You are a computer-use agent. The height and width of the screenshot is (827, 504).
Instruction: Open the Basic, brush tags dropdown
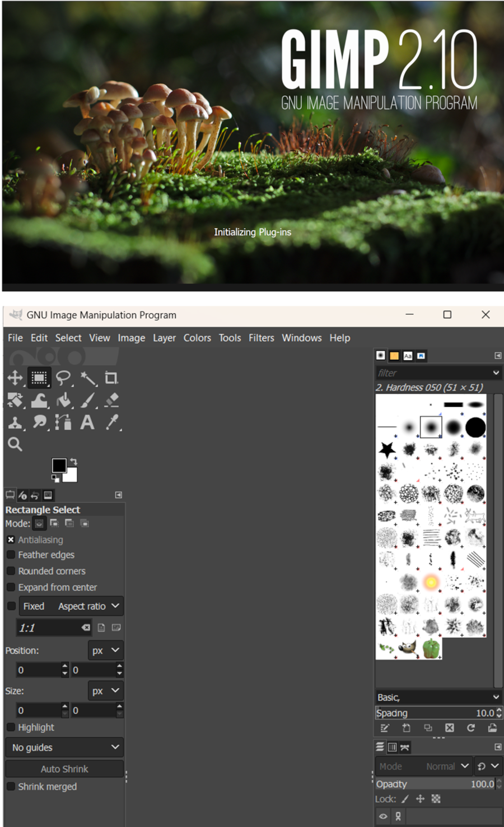(496, 697)
